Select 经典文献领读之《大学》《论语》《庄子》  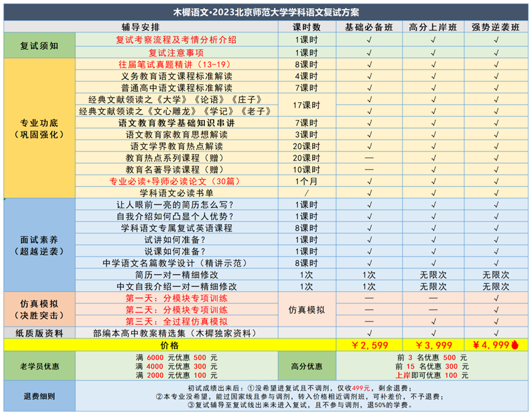[177, 99]
